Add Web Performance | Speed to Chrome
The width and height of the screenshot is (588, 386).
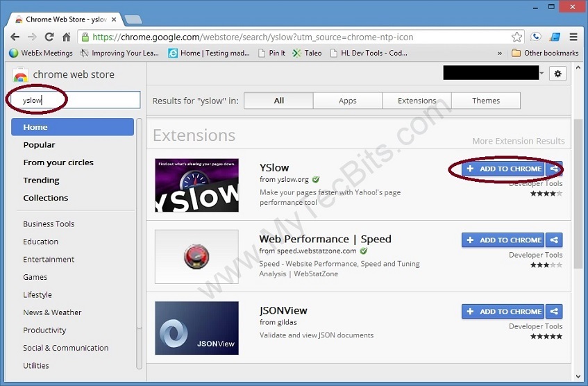[x=503, y=240]
